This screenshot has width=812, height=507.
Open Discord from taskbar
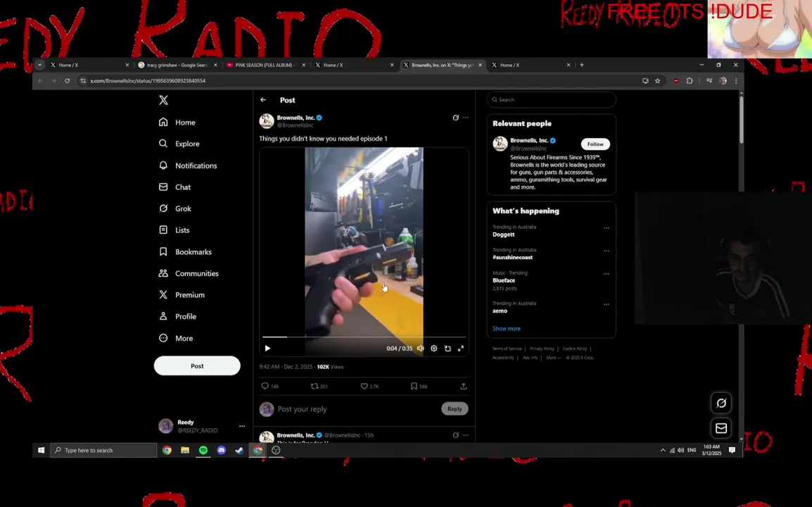(x=221, y=450)
